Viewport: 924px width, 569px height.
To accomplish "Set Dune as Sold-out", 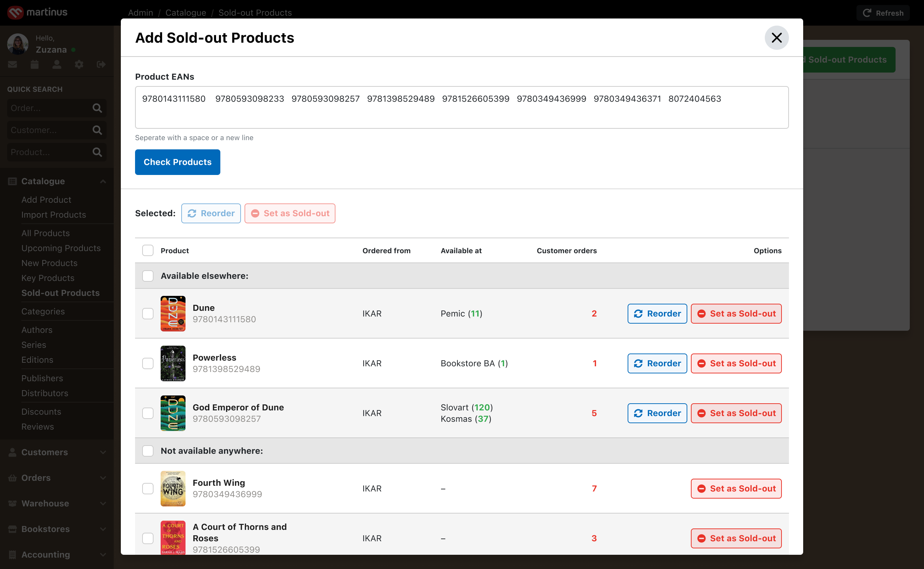I will coord(736,313).
